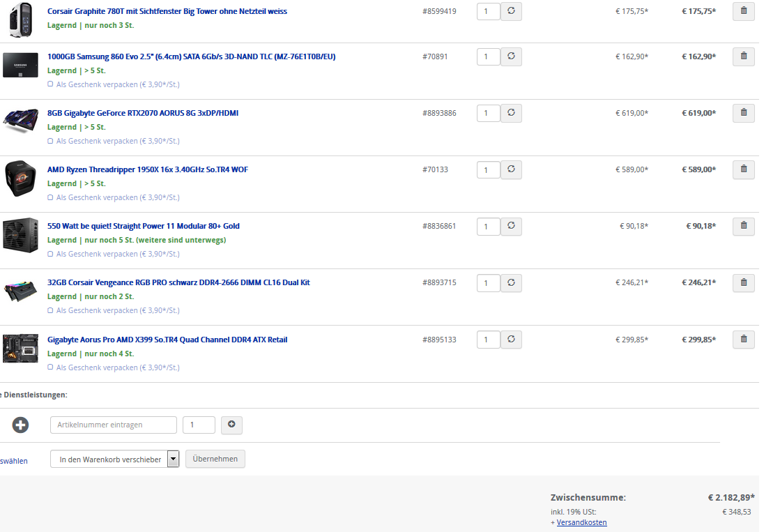Image resolution: width=764 pixels, height=532 pixels.
Task: Edit quantity field for Corsair Graphite 780T
Action: [488, 11]
